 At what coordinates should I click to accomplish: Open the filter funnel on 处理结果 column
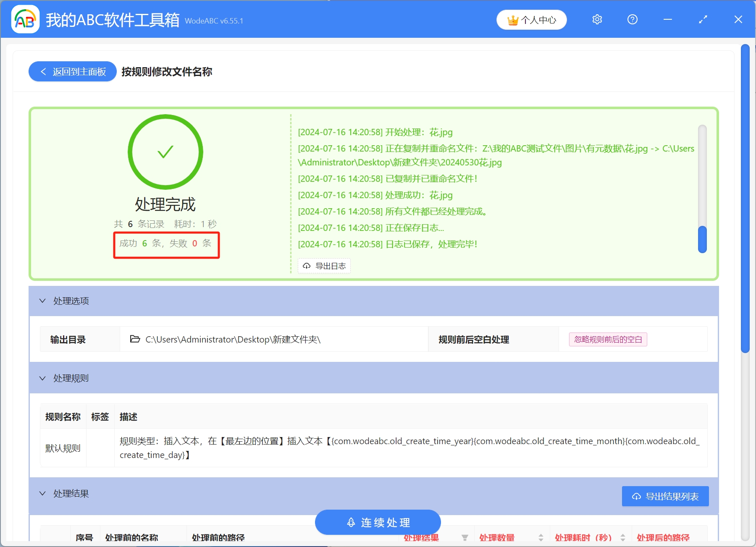pyautogui.click(x=465, y=538)
